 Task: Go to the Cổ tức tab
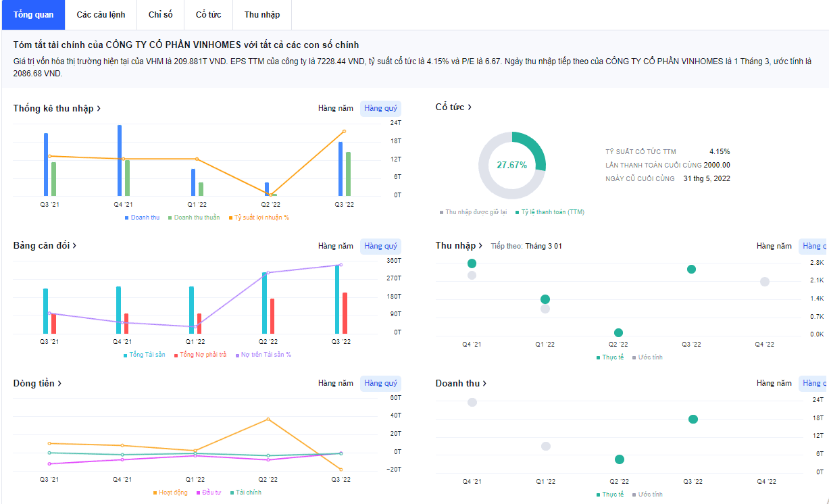pos(209,15)
